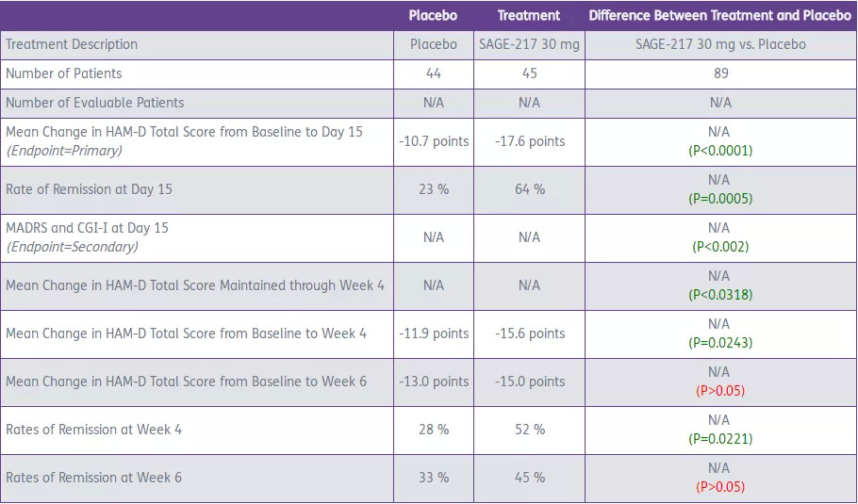Click the SAGE-217 30 mg vs. Placebo cell
The height and width of the screenshot is (504, 858).
pyautogui.click(x=719, y=44)
